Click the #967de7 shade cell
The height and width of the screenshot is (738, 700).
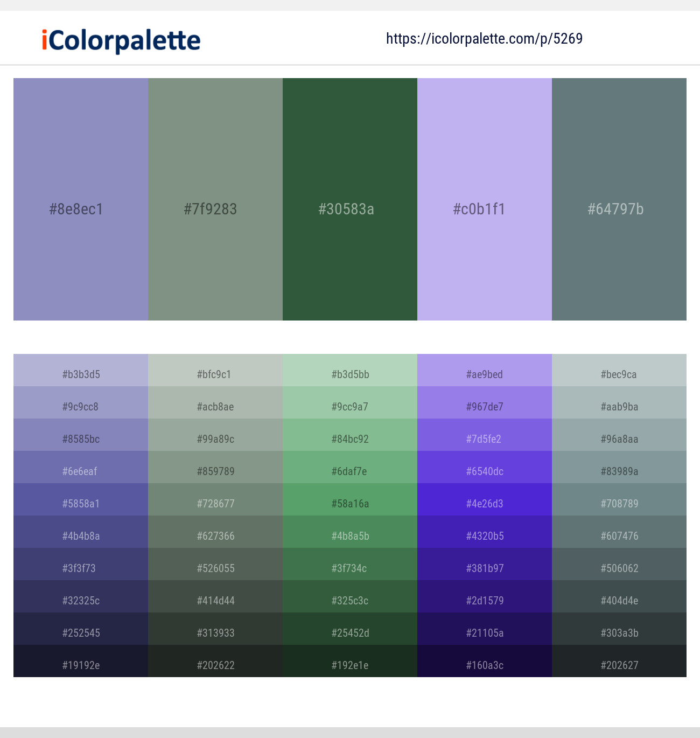pos(484,407)
